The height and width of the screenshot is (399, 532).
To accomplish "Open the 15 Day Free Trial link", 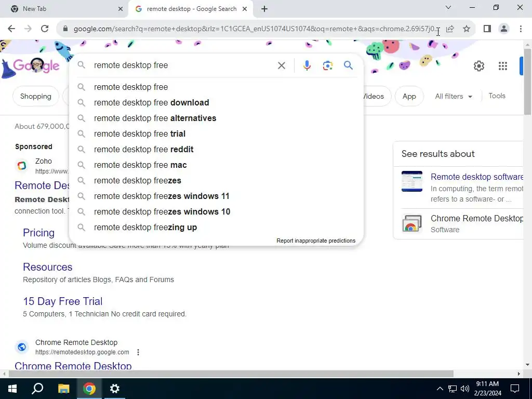I will point(63,301).
